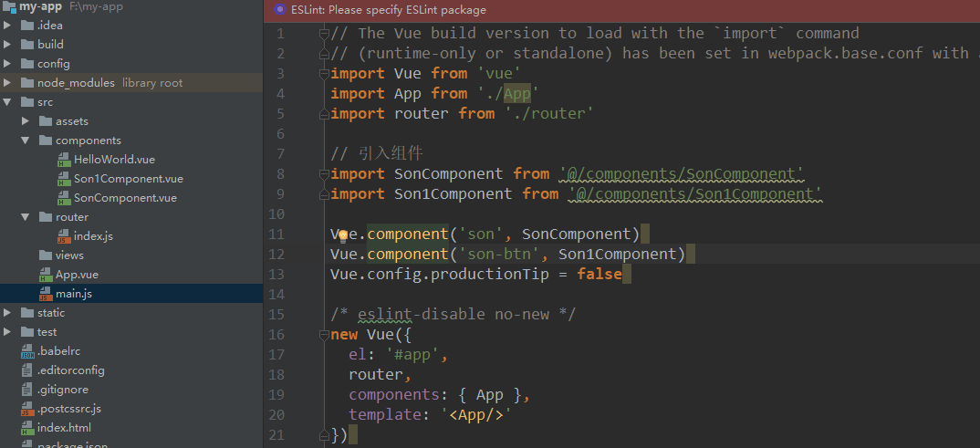980x448 pixels.
Task: Click '@/components/Son1Component' import path
Action: tap(695, 193)
